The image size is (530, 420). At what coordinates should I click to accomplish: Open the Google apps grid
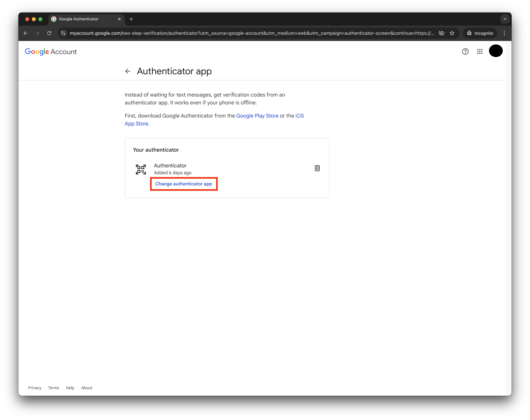click(480, 52)
